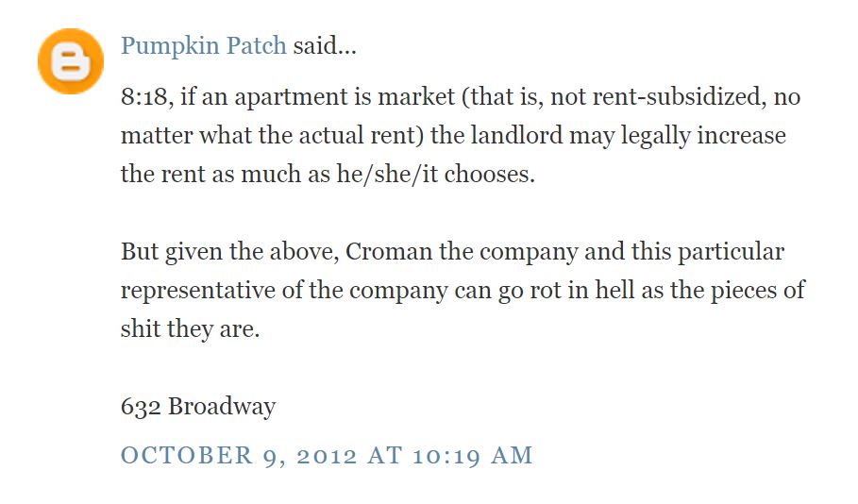Click the word "landlord" in the comment
The width and height of the screenshot is (858, 504).
coord(515,136)
